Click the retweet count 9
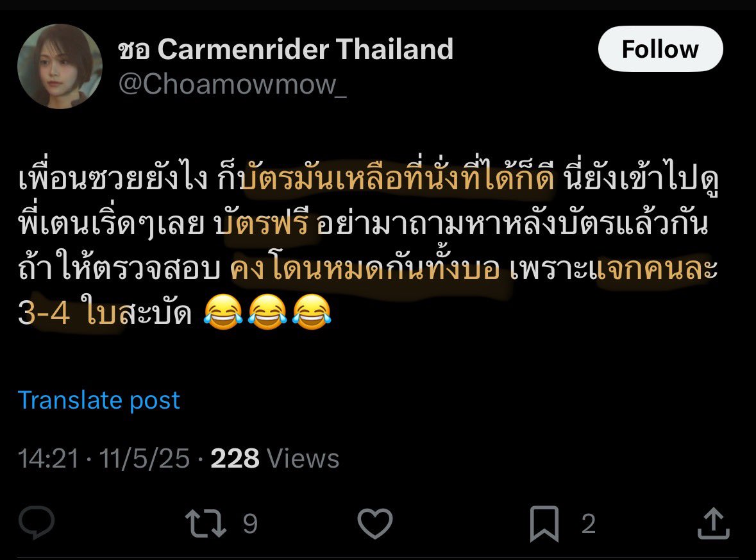Viewport: 756px width, 560px height. point(249,524)
